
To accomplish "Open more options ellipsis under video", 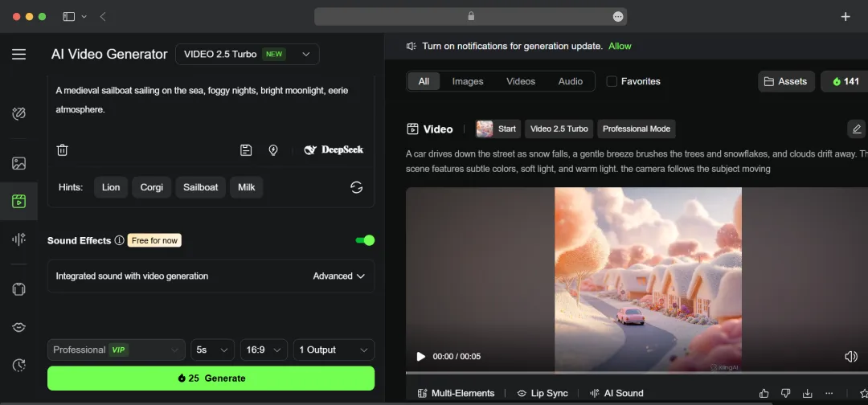I will pos(829,394).
